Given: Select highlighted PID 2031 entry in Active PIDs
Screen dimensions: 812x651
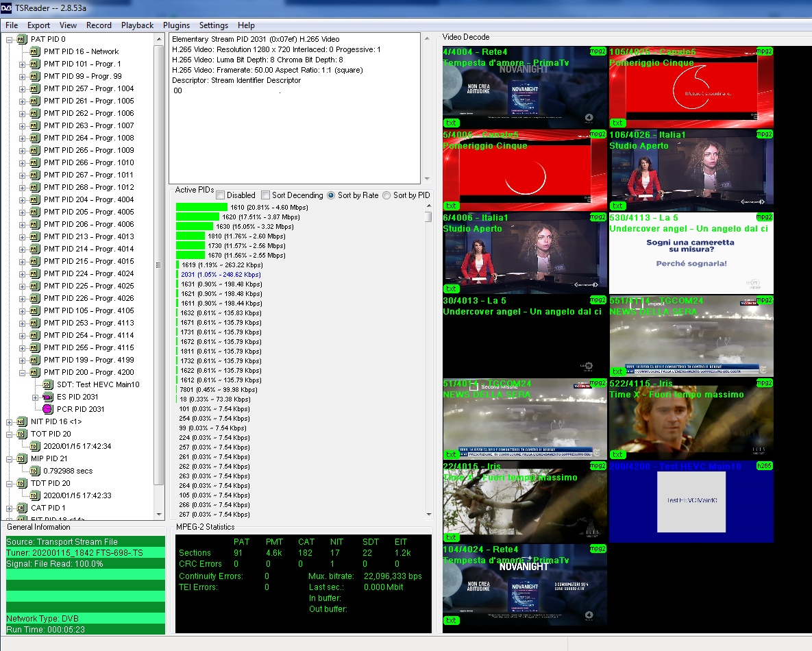Looking at the screenshot, I should coord(221,275).
